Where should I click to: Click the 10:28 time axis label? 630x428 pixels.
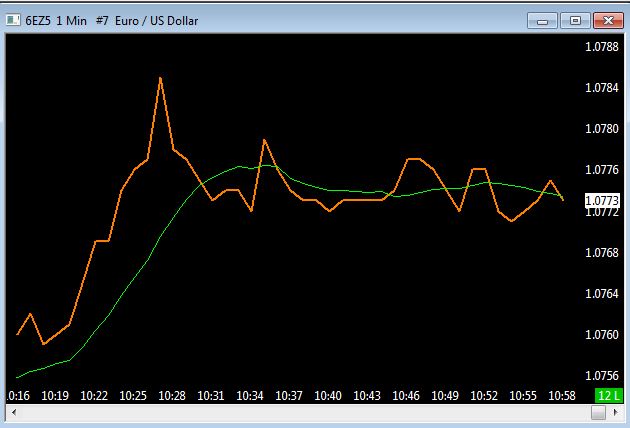172,396
